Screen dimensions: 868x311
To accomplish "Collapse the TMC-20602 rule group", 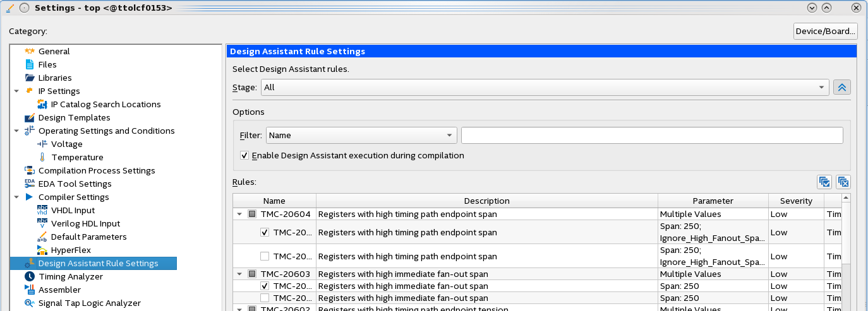I will [239, 308].
